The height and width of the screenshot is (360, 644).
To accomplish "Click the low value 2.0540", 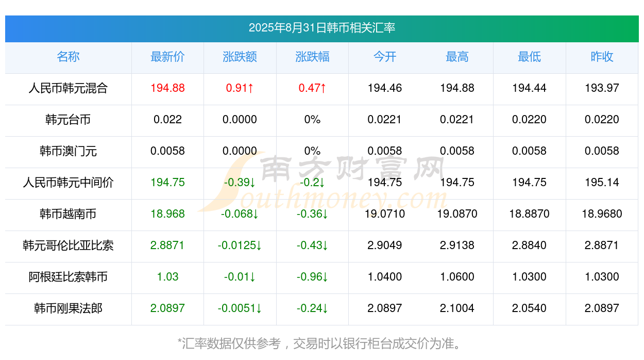I will coord(529,308).
